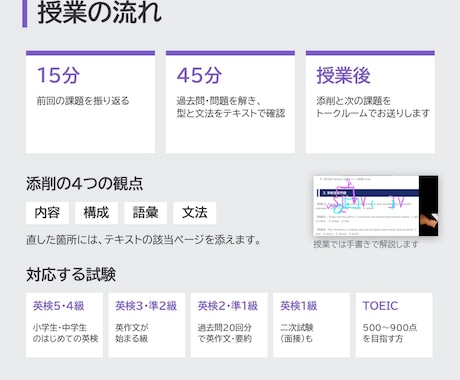Click the text (面接)も

point(296,339)
